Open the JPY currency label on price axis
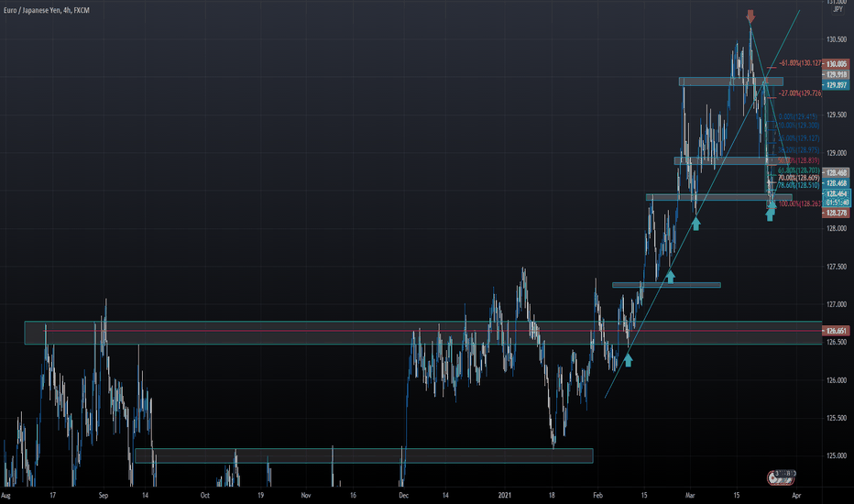The image size is (854, 504). 838,9
